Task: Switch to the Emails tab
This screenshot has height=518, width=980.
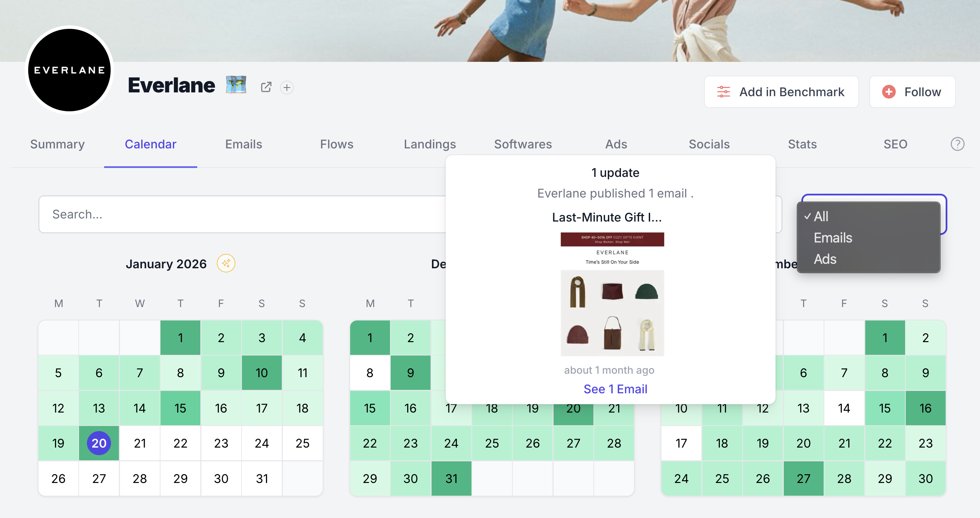Action: tap(244, 144)
